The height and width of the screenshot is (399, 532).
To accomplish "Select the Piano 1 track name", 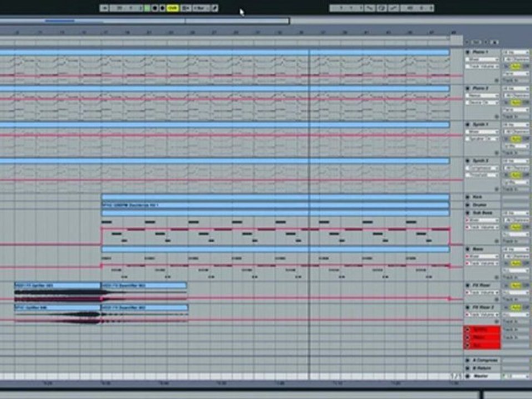I will coord(480,52).
